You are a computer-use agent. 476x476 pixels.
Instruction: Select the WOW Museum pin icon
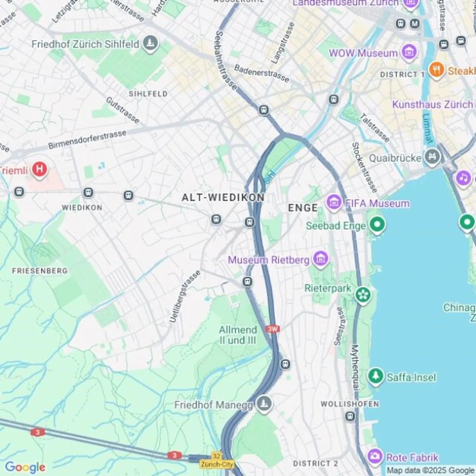tap(409, 53)
